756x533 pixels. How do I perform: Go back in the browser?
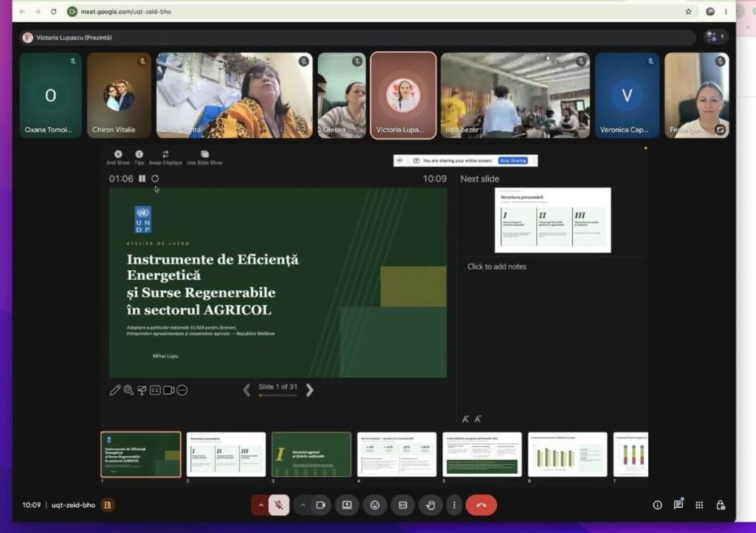[22, 12]
